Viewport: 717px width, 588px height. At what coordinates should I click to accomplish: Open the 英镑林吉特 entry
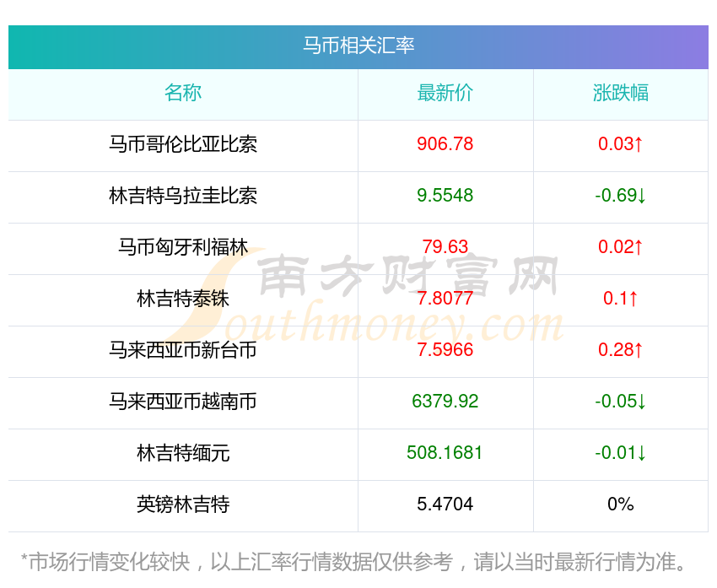coord(183,504)
